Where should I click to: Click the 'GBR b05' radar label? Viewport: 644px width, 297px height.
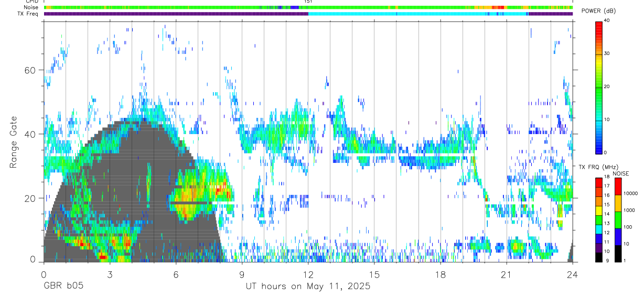[63, 287]
